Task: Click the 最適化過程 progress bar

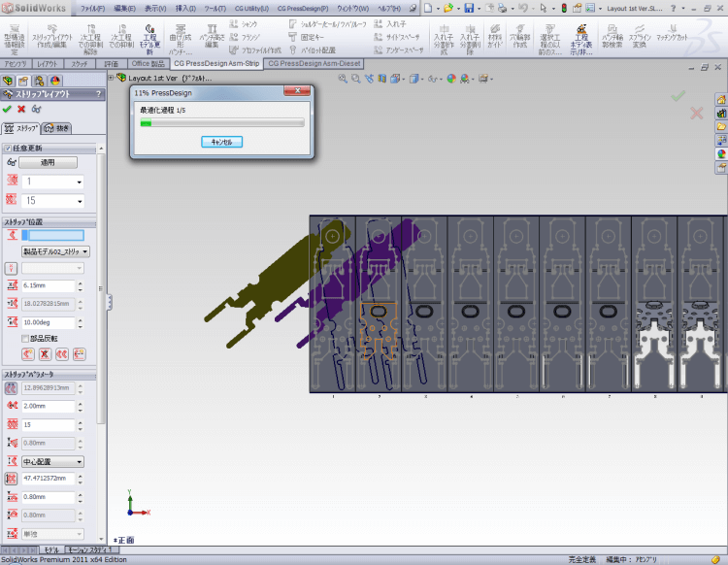Action: 222,123
